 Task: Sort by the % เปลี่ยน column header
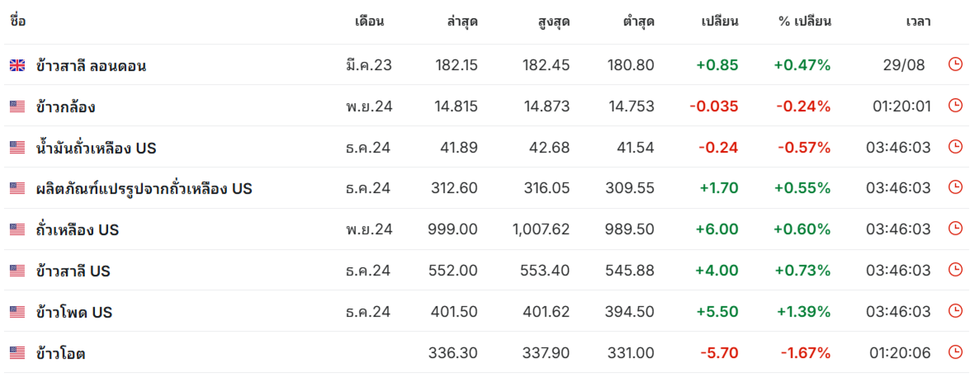pos(804,21)
